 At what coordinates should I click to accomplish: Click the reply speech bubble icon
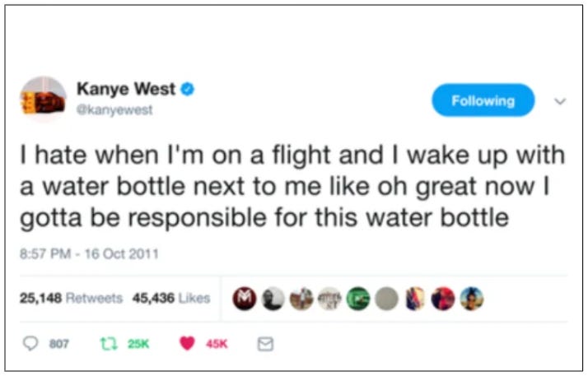[x=30, y=343]
